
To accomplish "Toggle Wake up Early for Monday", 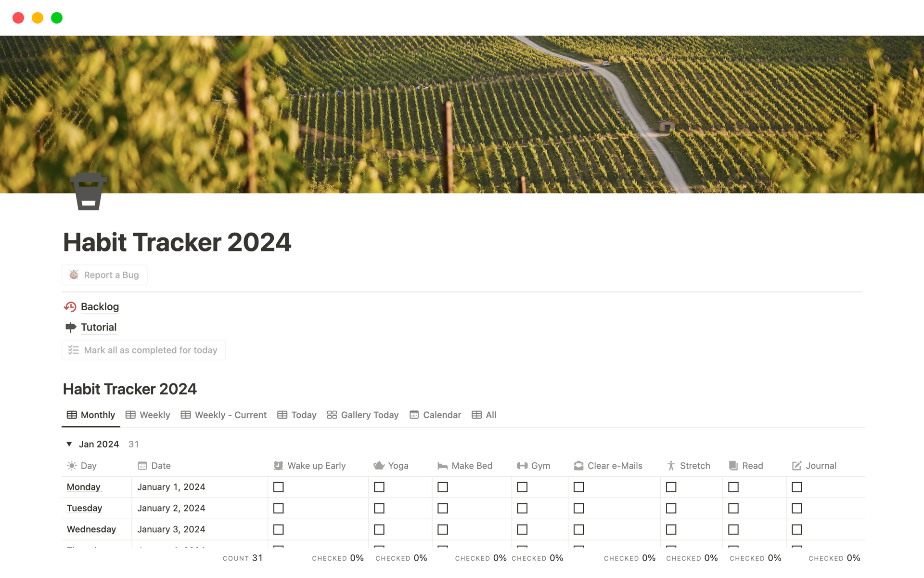I will tap(278, 487).
